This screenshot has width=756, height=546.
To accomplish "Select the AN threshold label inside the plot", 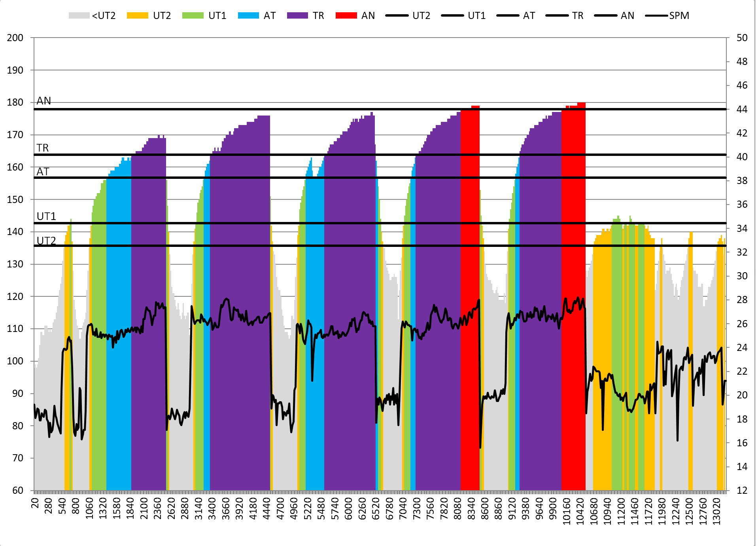I will click(44, 101).
